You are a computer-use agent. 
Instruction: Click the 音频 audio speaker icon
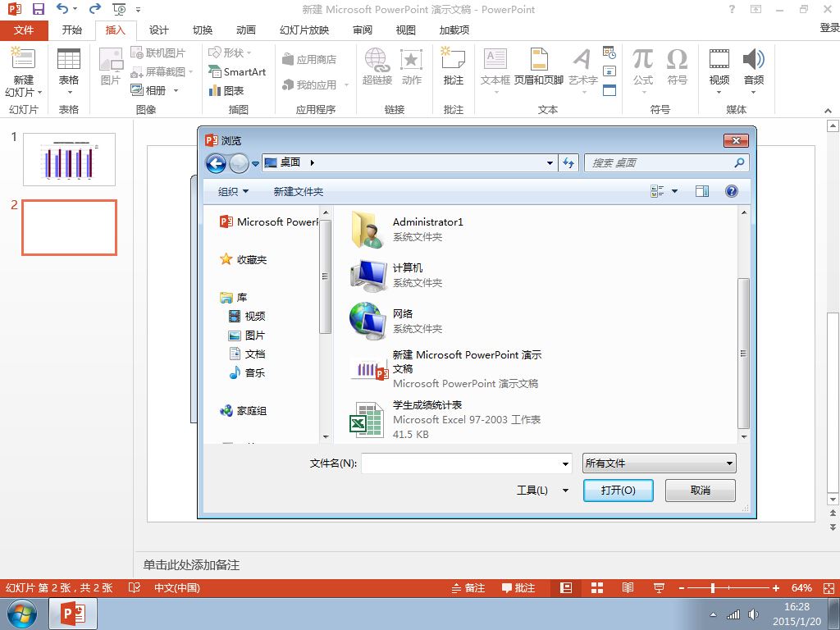click(x=753, y=59)
